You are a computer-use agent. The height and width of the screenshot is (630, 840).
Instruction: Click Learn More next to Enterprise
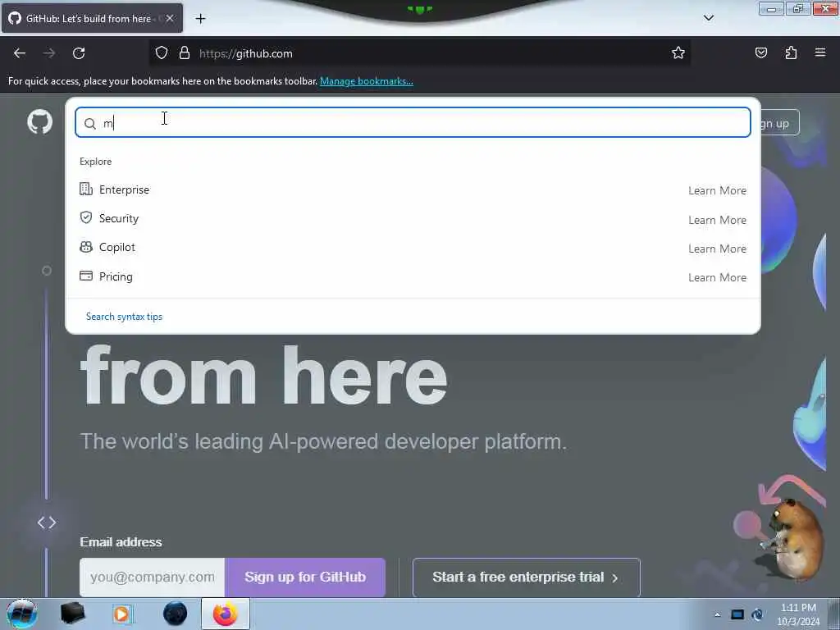(x=717, y=190)
